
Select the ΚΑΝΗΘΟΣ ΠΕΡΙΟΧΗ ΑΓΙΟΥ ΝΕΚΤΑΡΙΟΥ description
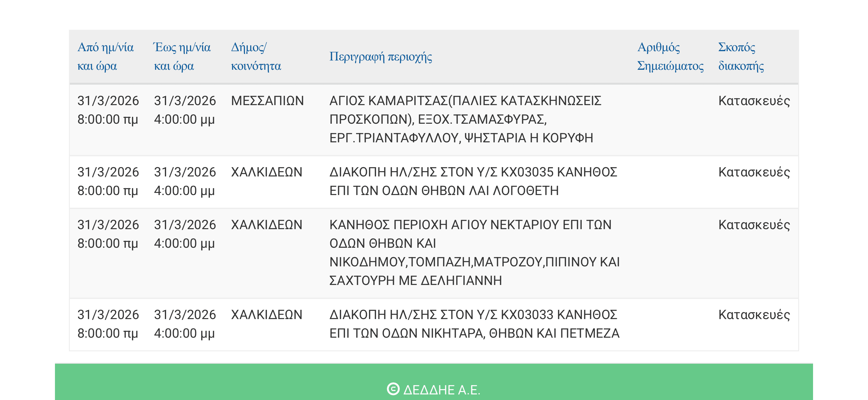click(474, 252)
